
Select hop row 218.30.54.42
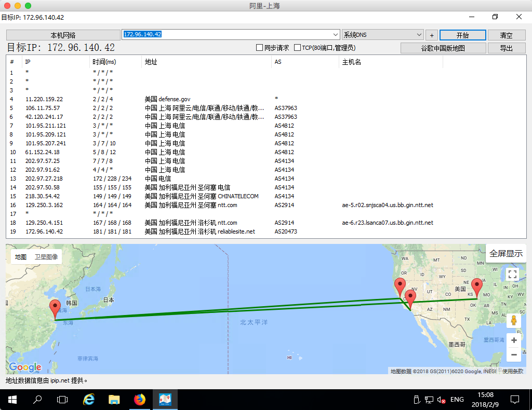(x=266, y=196)
